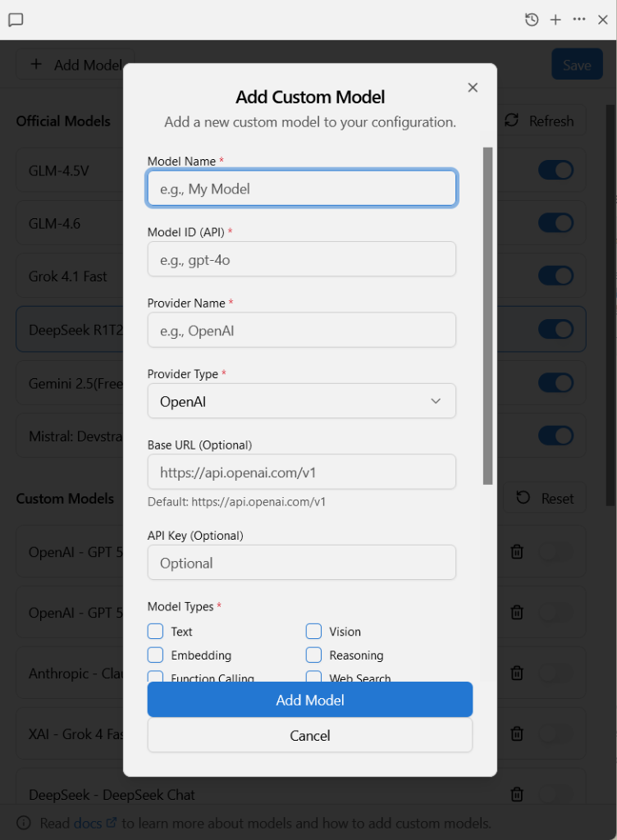Reset the Custom Models section
Image resolution: width=617 pixels, height=840 pixels.
click(x=545, y=498)
